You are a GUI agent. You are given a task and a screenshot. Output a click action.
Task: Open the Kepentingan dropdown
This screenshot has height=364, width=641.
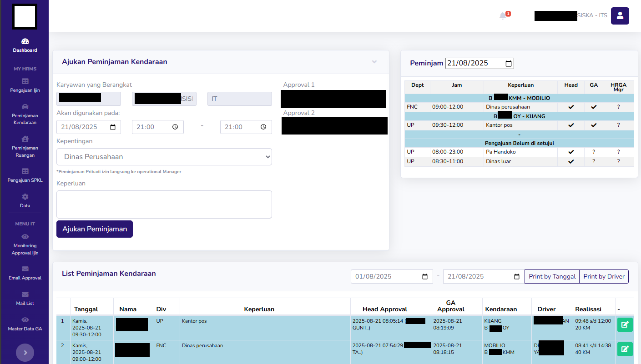point(164,157)
